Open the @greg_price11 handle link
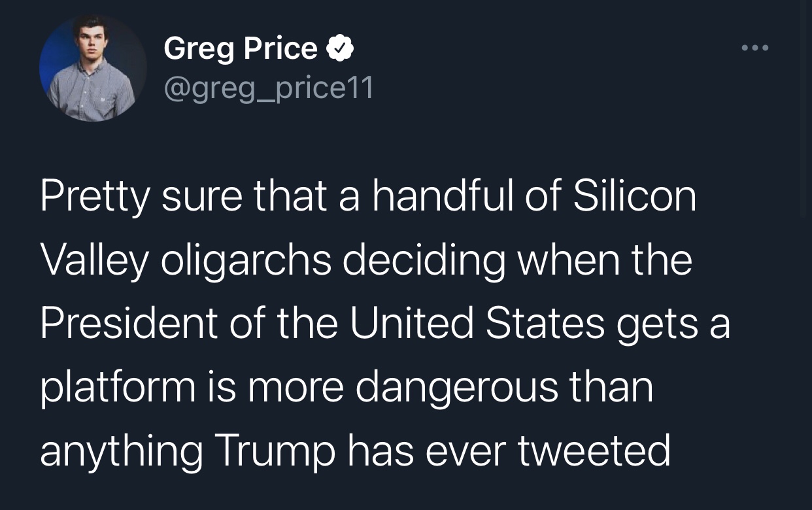The width and height of the screenshot is (812, 510). click(x=269, y=87)
